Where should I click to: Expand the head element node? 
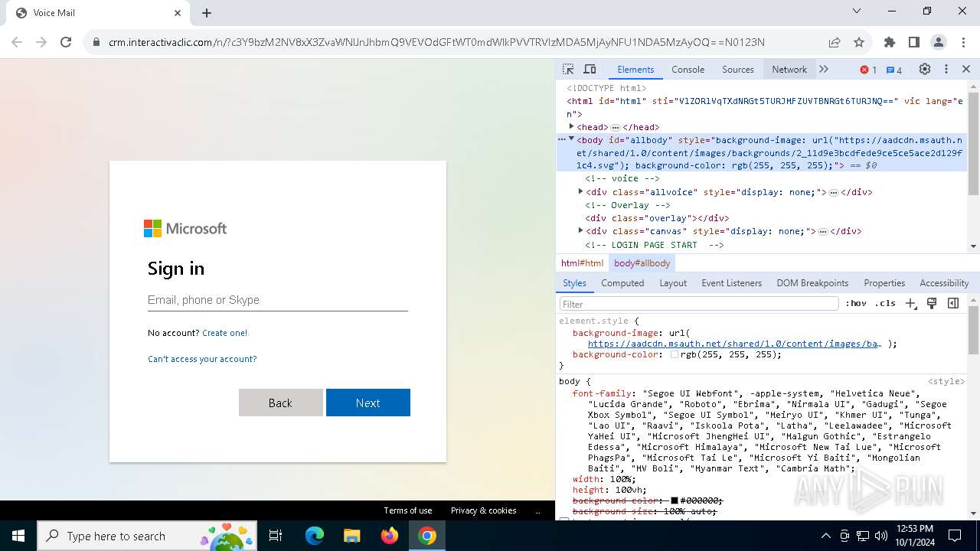[x=571, y=126]
